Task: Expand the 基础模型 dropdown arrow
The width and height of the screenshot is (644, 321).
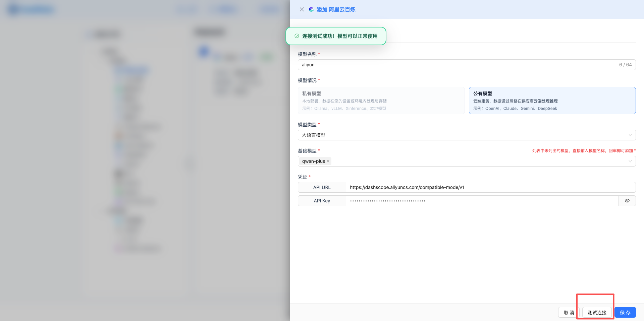Action: coord(630,161)
